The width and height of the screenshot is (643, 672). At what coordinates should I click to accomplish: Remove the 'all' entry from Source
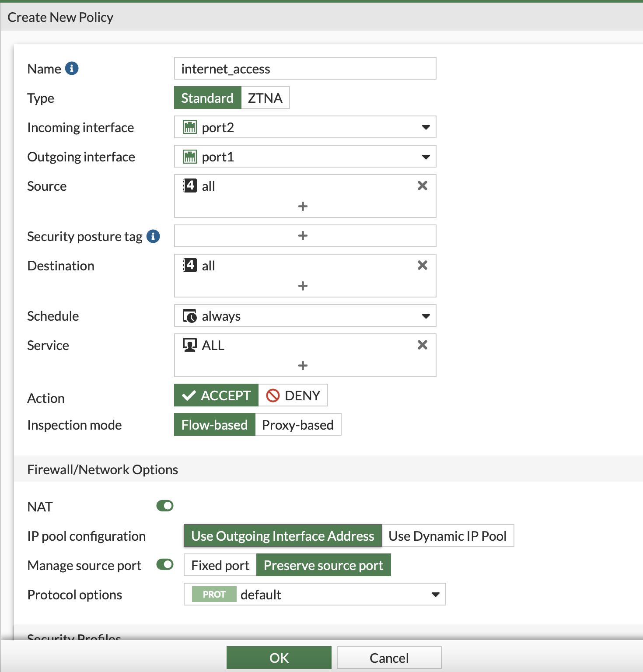[x=422, y=185]
